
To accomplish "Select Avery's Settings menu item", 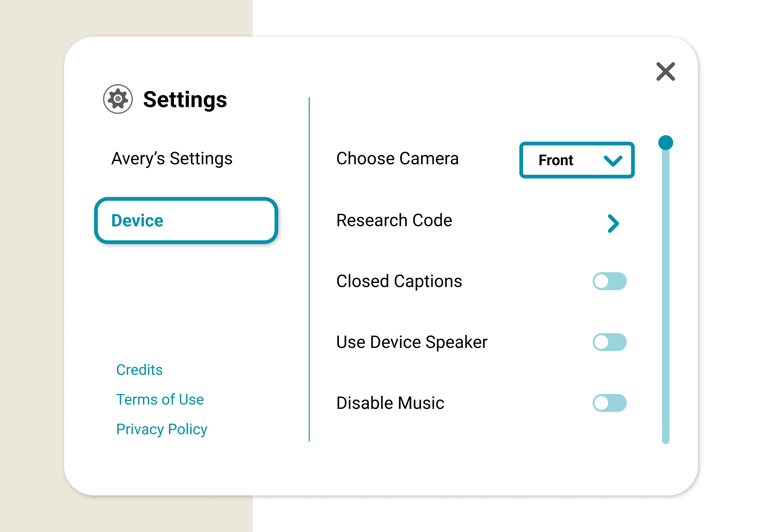I will tap(172, 159).
